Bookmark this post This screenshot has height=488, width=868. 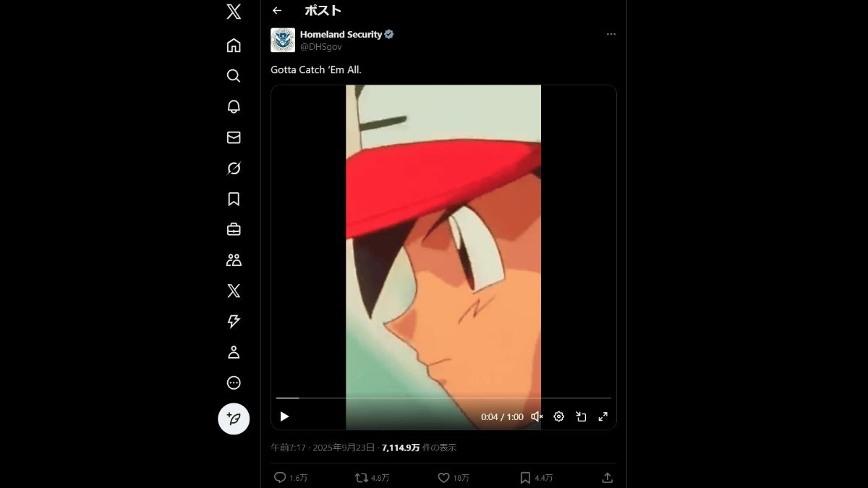click(x=526, y=478)
